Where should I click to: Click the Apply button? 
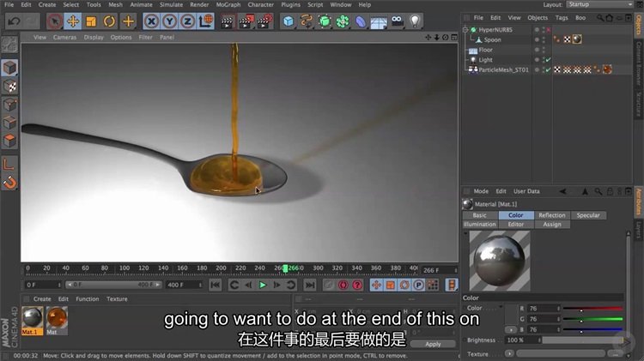[x=433, y=344]
